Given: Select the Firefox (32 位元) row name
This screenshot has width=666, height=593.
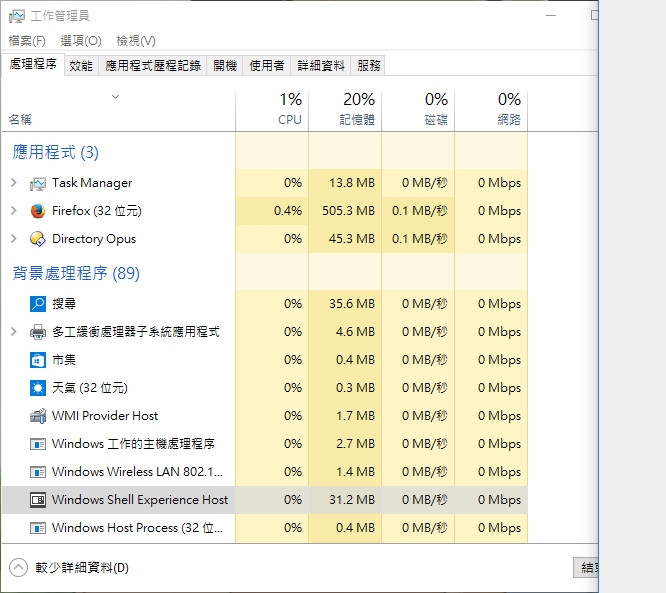Looking at the screenshot, I should (97, 211).
